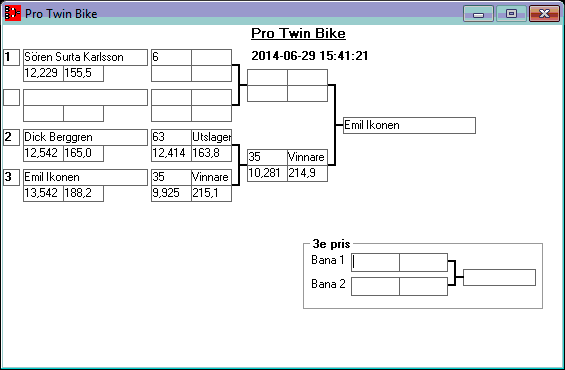Focus the Bana 1 first input field
Viewport: 565px width, 370px height.
[x=375, y=262]
